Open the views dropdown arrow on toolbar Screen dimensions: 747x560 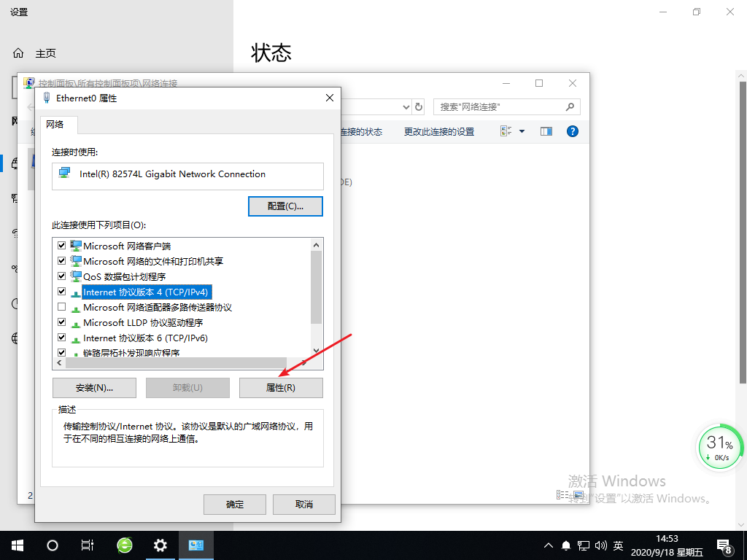[519, 131]
